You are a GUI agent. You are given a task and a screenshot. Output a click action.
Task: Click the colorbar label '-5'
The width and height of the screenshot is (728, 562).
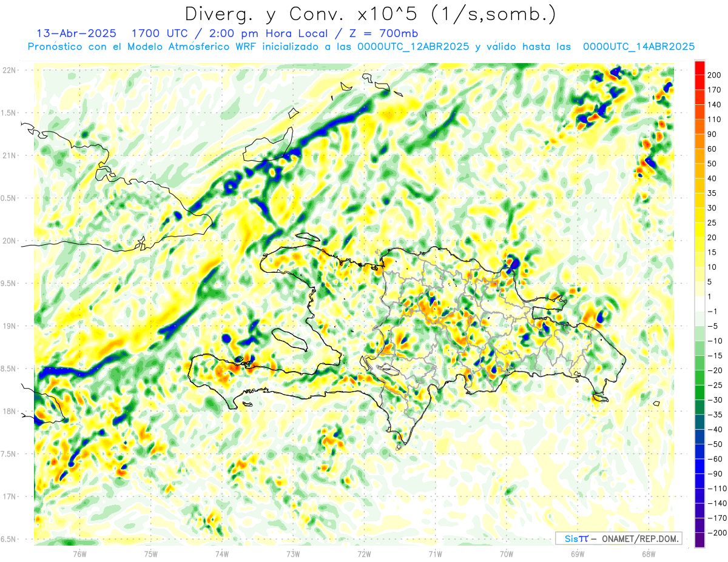(714, 326)
